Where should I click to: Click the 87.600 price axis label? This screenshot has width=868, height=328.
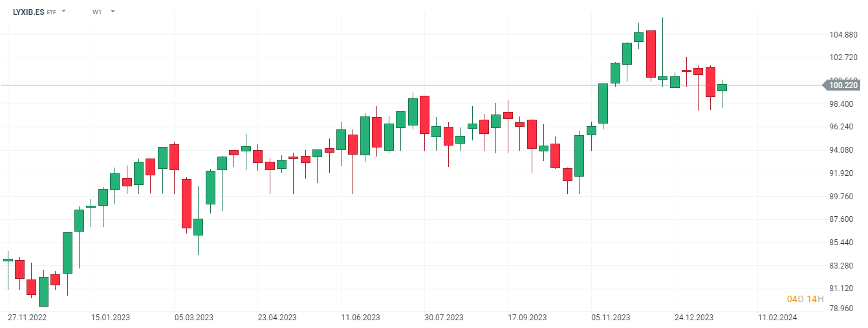click(843, 219)
